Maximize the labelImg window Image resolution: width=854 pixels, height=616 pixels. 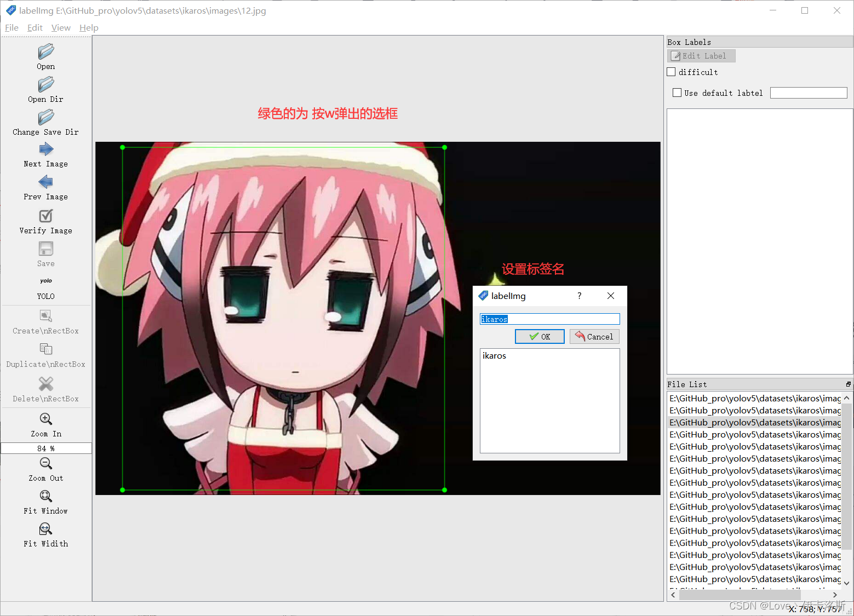coord(805,10)
